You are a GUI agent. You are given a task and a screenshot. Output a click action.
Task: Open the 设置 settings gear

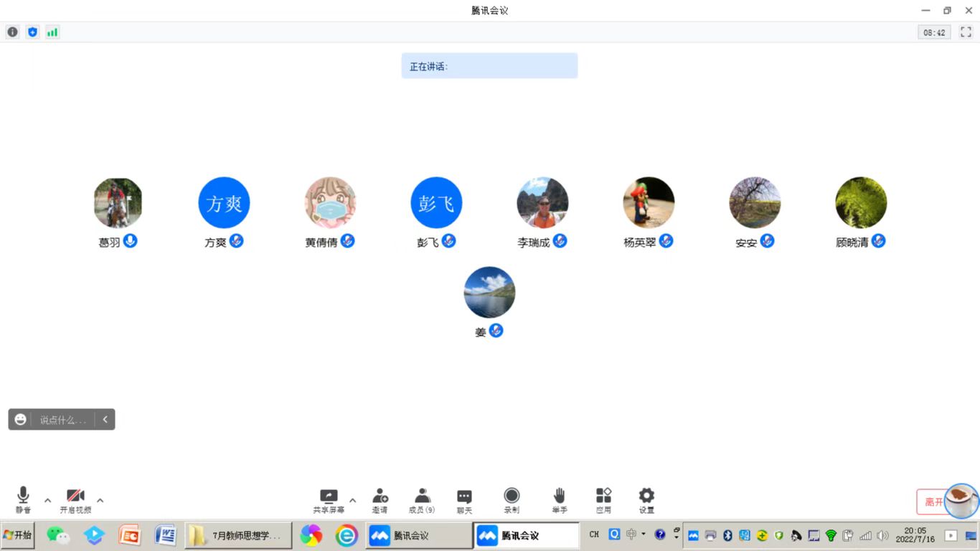point(646,501)
